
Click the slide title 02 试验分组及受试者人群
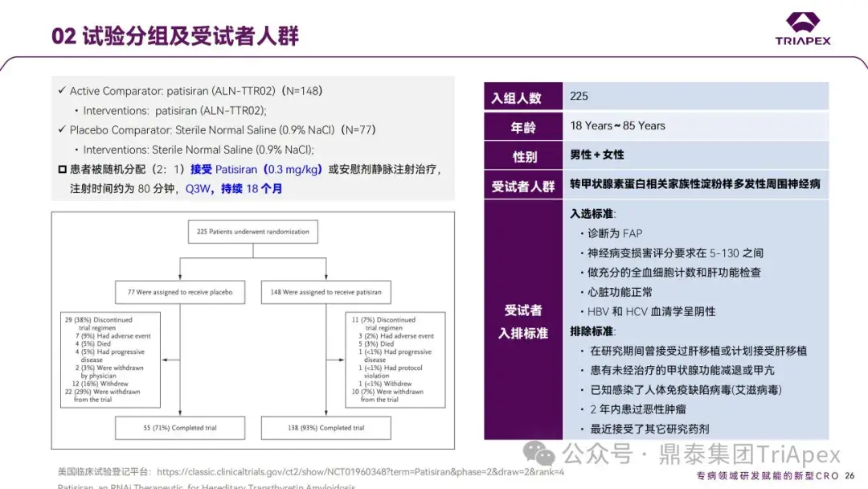(176, 35)
